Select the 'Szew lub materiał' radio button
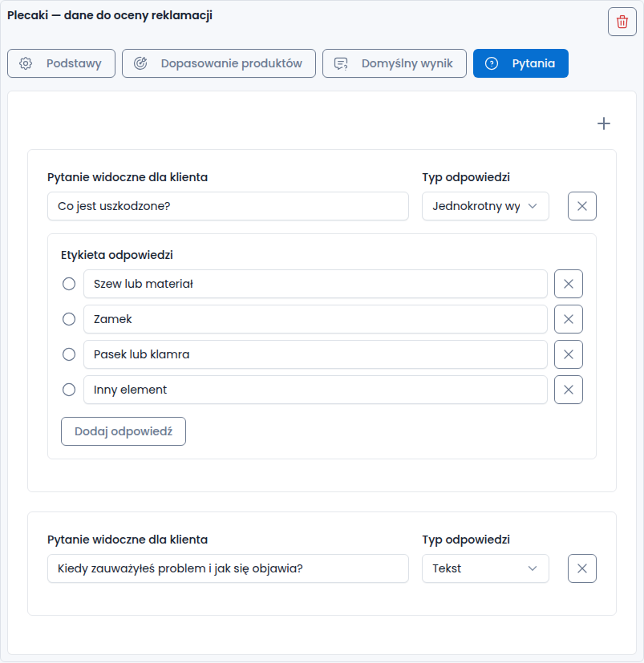 (x=69, y=284)
